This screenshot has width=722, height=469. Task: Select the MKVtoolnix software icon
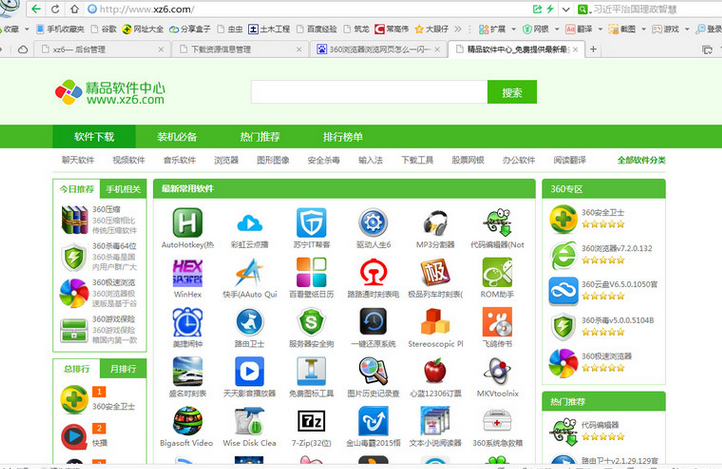click(497, 370)
